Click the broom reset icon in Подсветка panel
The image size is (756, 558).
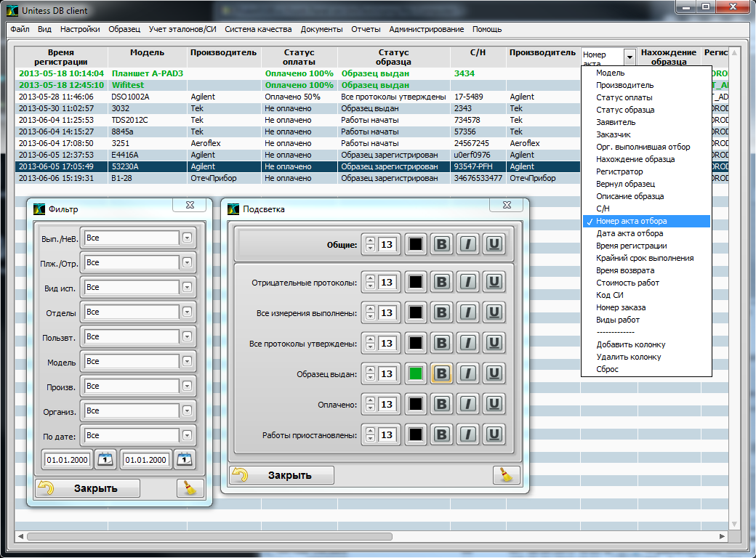tap(507, 475)
